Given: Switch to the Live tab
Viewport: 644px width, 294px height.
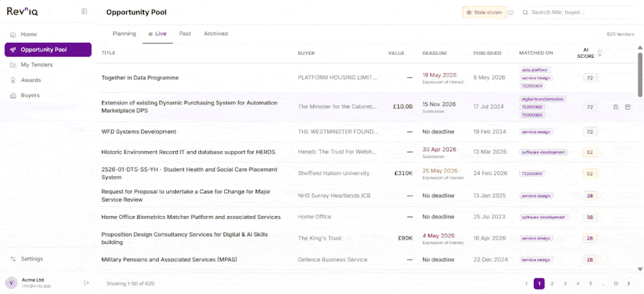Looking at the screenshot, I should [x=158, y=33].
